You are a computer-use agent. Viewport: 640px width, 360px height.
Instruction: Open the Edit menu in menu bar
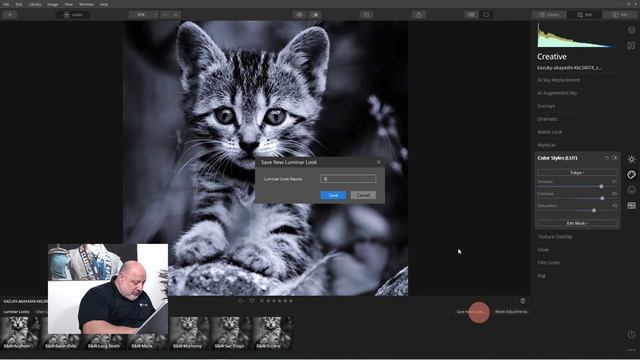[x=19, y=4]
